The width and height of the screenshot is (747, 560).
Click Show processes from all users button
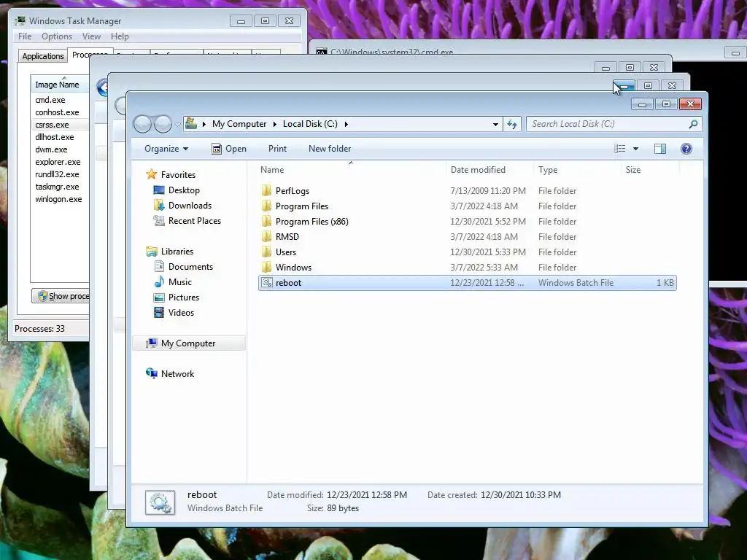(61, 296)
